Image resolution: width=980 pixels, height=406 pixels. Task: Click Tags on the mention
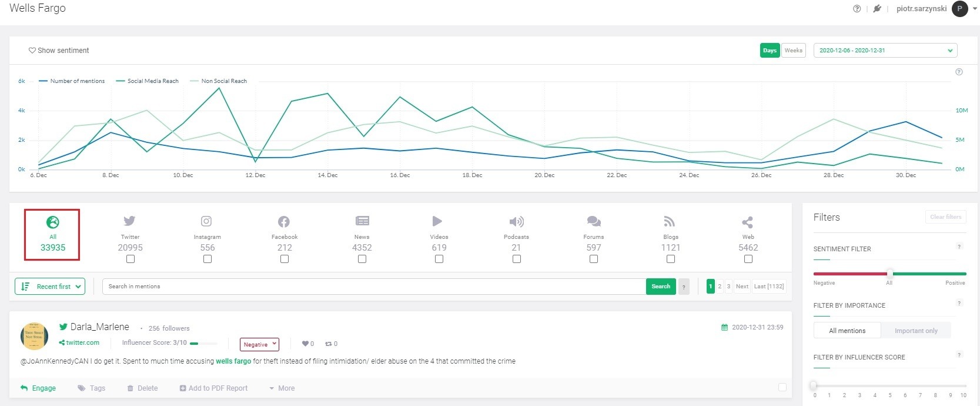point(91,388)
